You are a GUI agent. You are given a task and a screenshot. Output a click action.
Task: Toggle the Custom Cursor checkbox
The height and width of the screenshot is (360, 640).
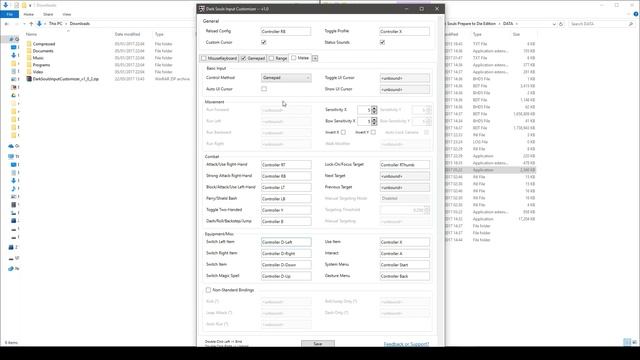(264, 42)
